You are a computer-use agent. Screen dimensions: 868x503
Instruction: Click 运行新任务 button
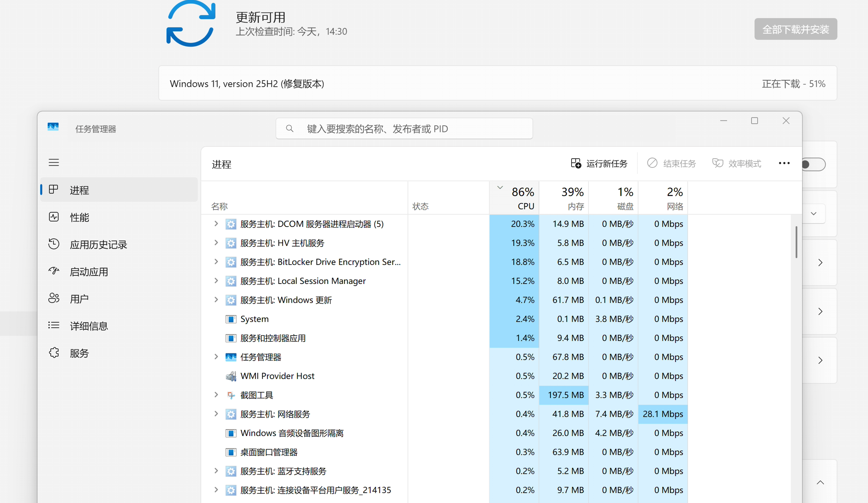599,164
